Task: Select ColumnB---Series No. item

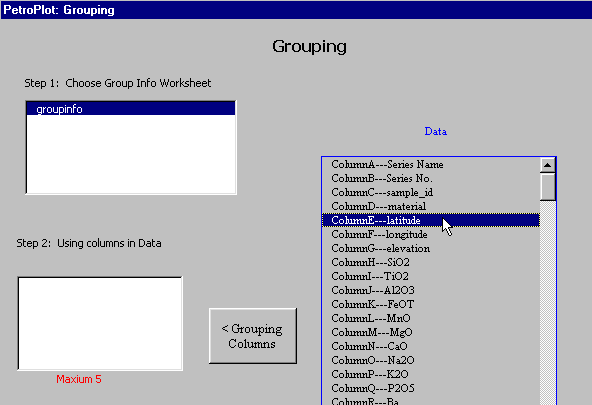Action: [x=431, y=179]
